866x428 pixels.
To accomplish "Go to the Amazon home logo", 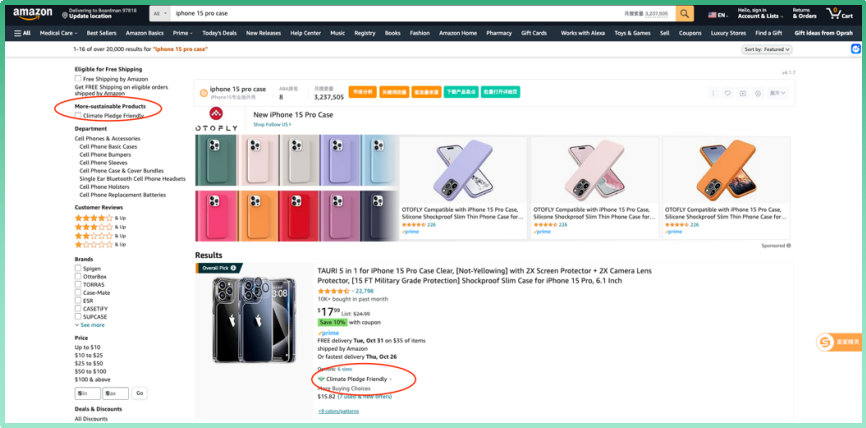I will click(33, 14).
